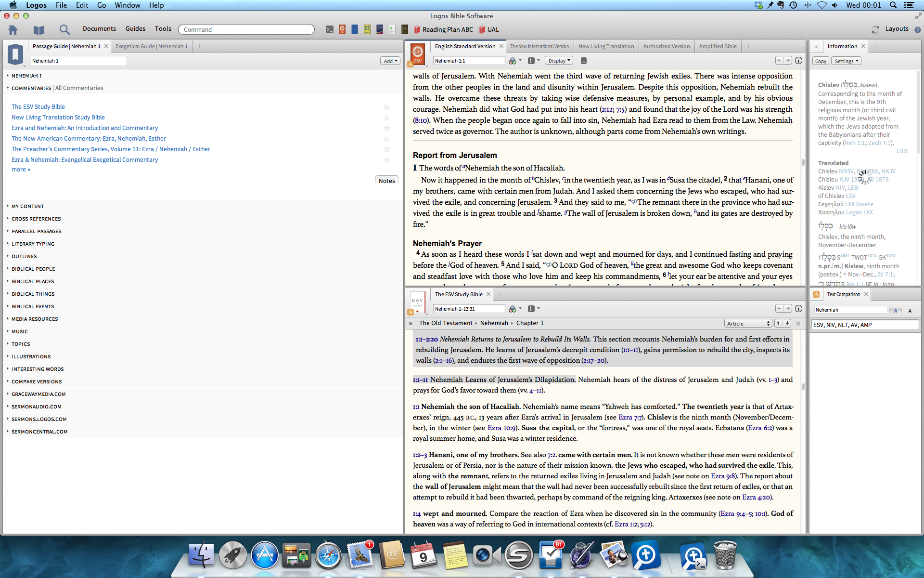
Task: Star the New Living Translation Study Bible
Action: (x=386, y=118)
